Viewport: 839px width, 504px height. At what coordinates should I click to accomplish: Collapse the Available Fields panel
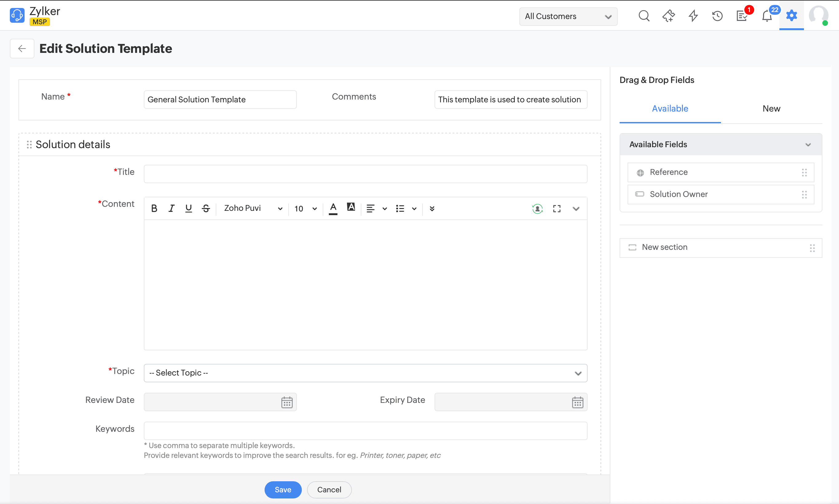808,145
